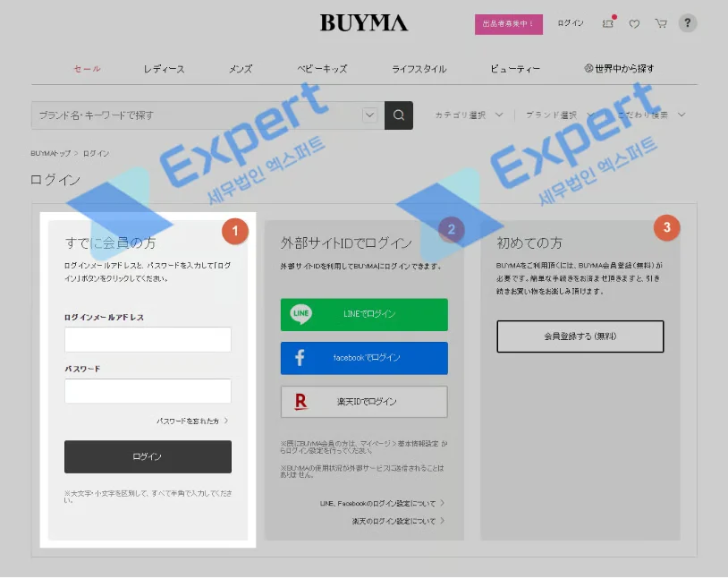Click the 会員登録する (無料) button

click(580, 336)
